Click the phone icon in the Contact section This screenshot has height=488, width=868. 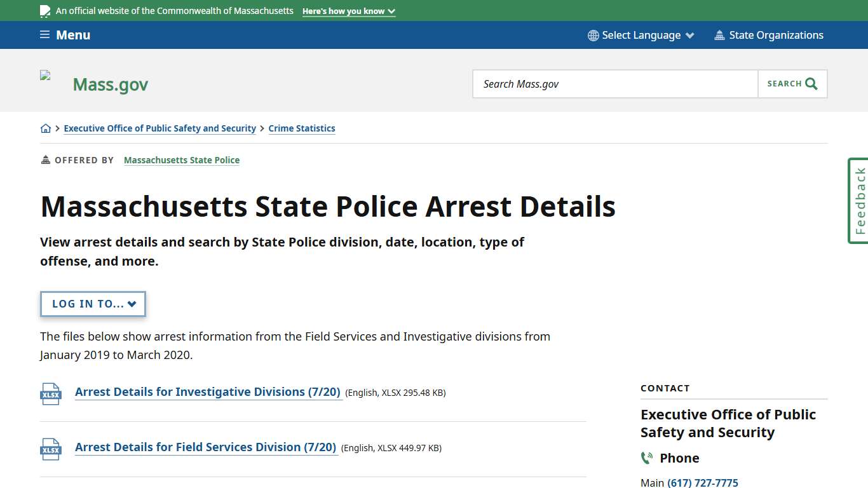(x=648, y=457)
